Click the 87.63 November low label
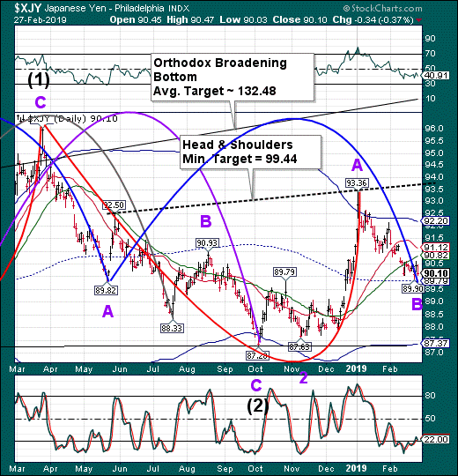458x476 pixels. click(299, 347)
